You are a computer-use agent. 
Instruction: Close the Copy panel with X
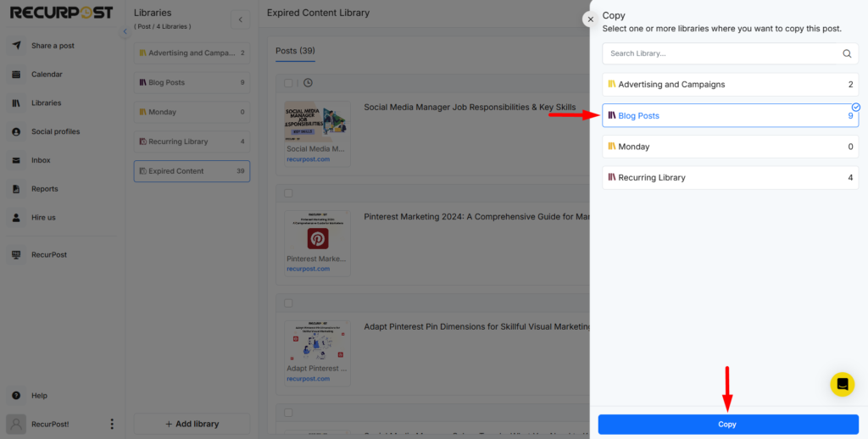[x=591, y=19]
